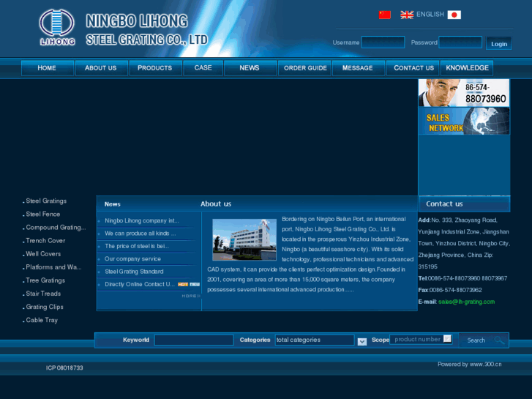Click the company building photo
This screenshot has height=399, width=532.
click(x=244, y=239)
